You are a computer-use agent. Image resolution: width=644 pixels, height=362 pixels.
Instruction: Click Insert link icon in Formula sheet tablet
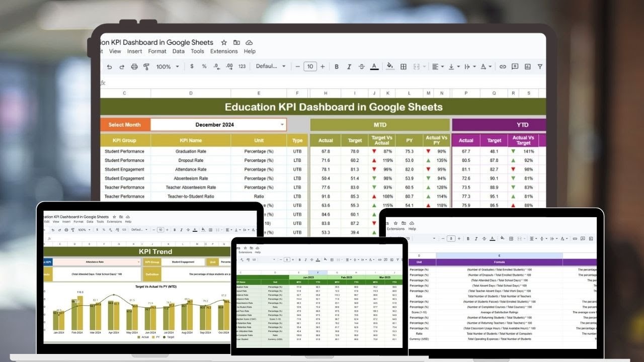575,238
